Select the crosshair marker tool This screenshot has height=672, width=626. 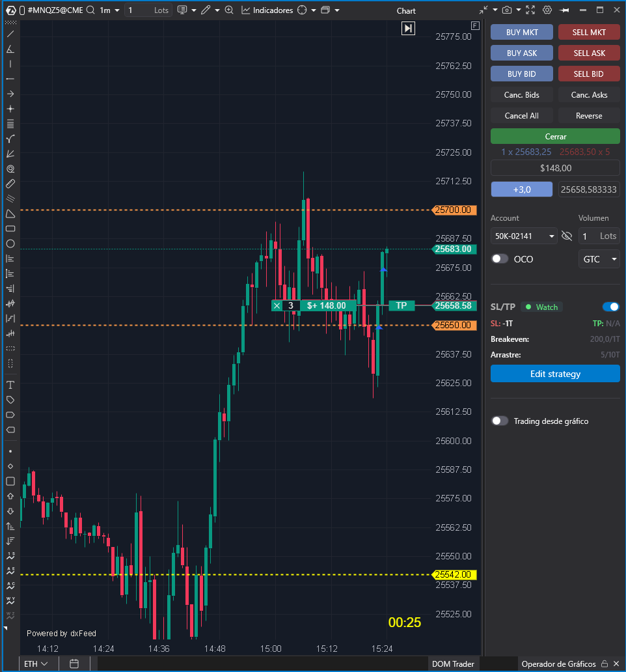point(10,109)
